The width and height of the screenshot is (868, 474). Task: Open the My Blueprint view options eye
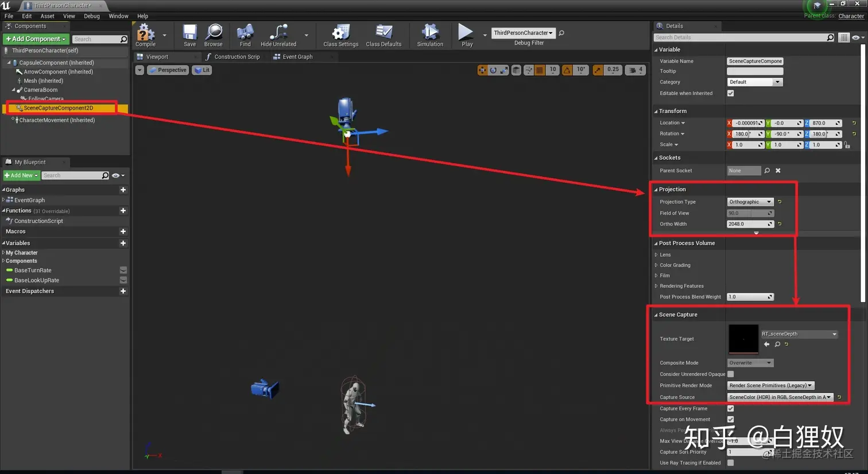(x=118, y=175)
